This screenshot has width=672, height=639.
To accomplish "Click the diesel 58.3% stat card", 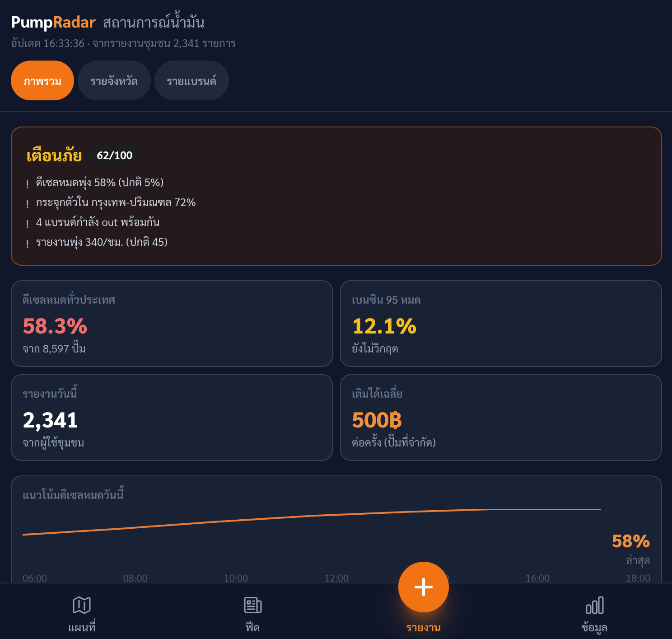I will (172, 324).
